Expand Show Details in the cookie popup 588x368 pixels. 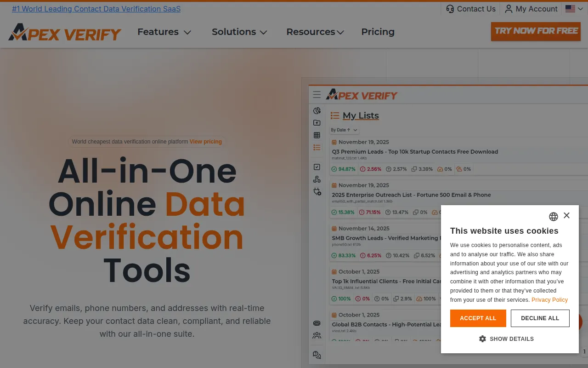click(506, 339)
